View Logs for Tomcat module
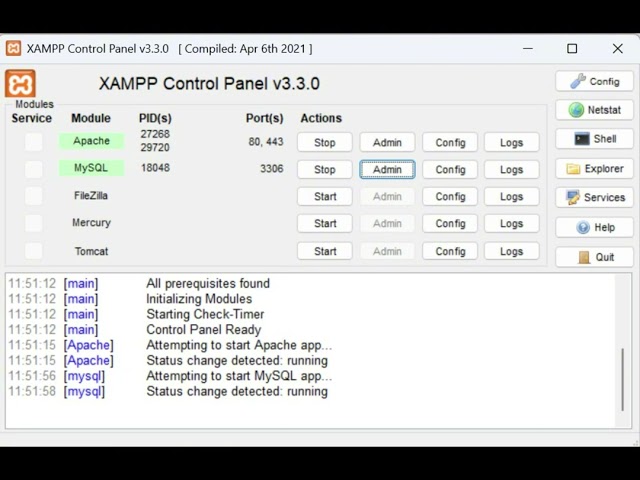 click(x=511, y=252)
